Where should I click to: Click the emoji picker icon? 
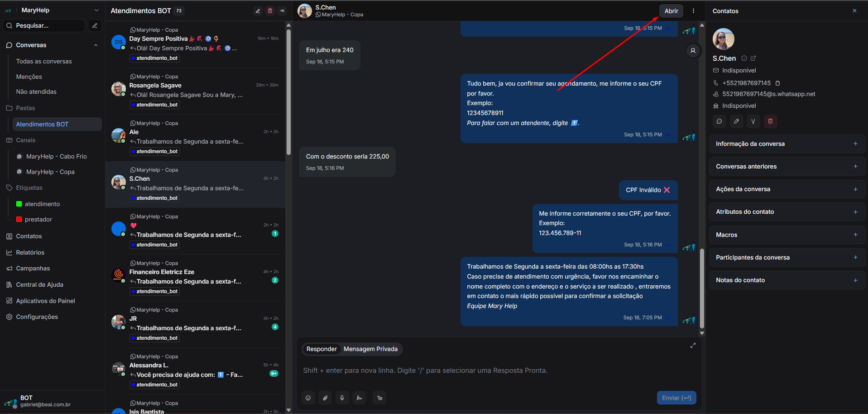[308, 398]
